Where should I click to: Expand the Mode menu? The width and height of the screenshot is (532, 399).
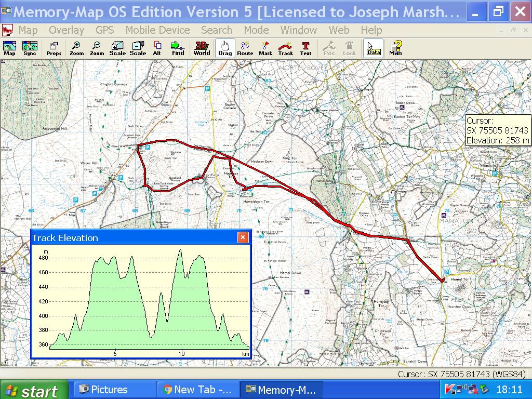pos(256,30)
